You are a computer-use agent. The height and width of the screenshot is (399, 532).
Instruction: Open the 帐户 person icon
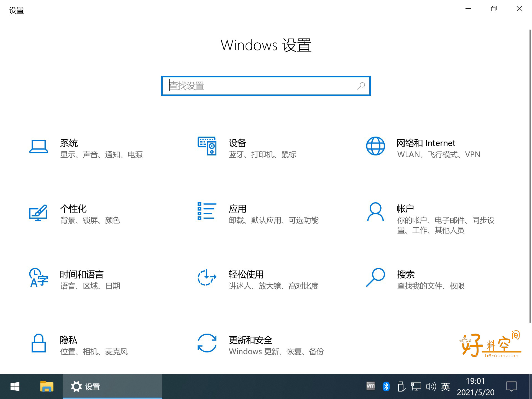click(x=375, y=212)
